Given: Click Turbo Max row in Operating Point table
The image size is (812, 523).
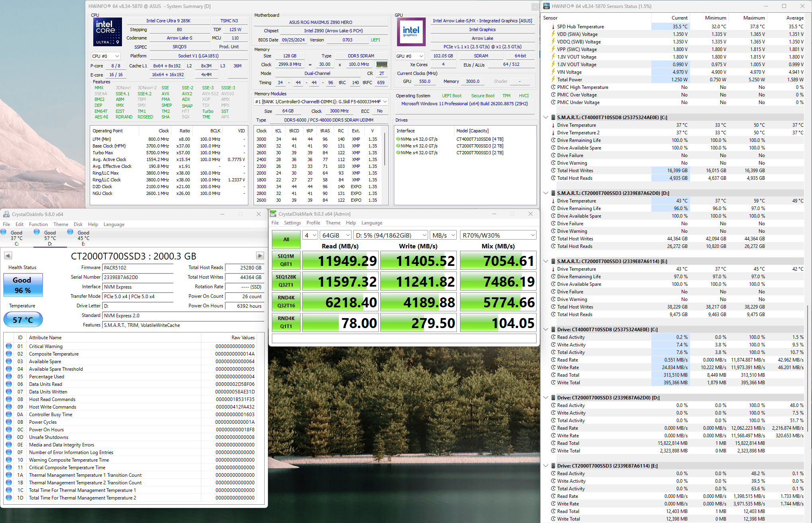Looking at the screenshot, I should point(169,153).
